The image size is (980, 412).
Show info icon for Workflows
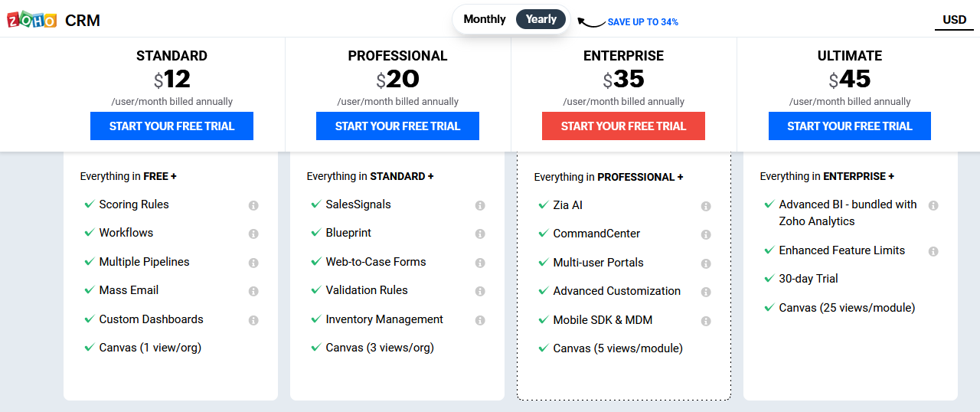point(253,234)
